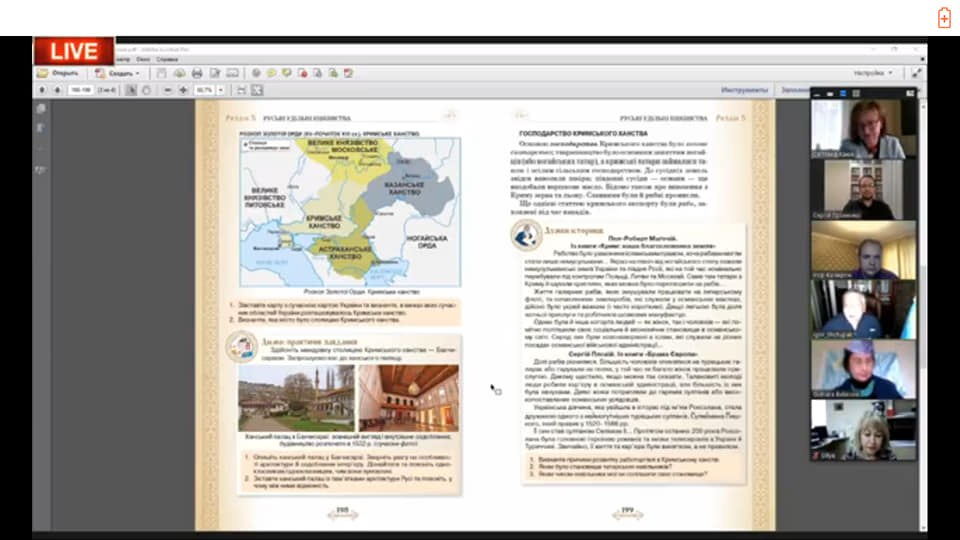This screenshot has height=540, width=960.
Task: Minimize the video participants panel
Action: (x=817, y=94)
